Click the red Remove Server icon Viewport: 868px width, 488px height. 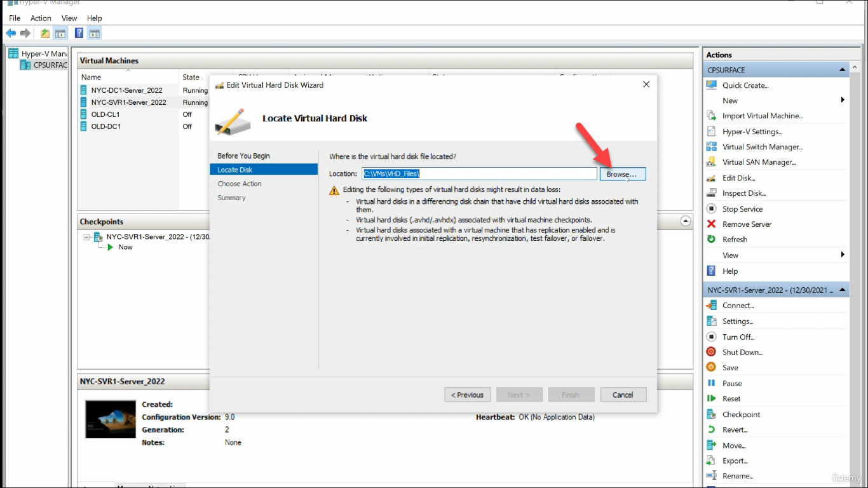click(x=712, y=224)
